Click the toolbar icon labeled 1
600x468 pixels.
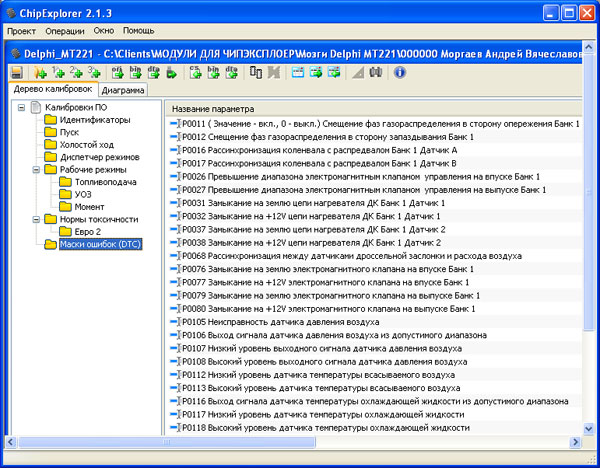point(59,73)
